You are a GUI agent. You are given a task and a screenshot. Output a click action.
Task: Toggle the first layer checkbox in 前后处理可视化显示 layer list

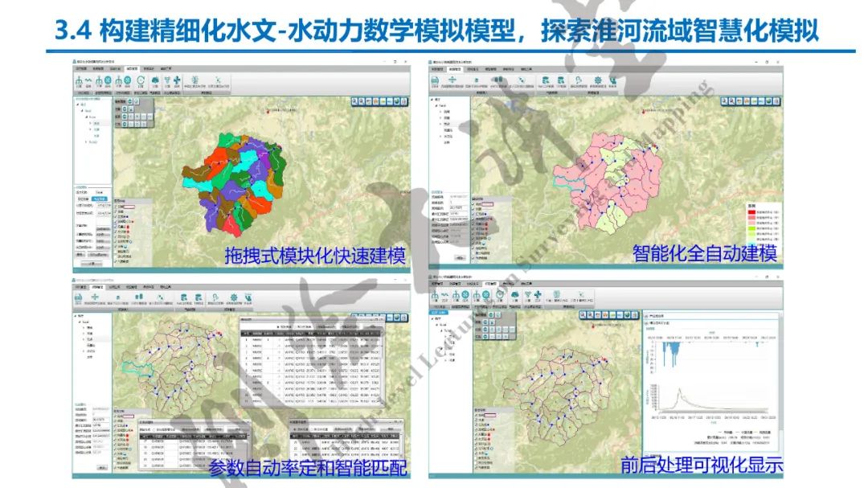(476, 416)
